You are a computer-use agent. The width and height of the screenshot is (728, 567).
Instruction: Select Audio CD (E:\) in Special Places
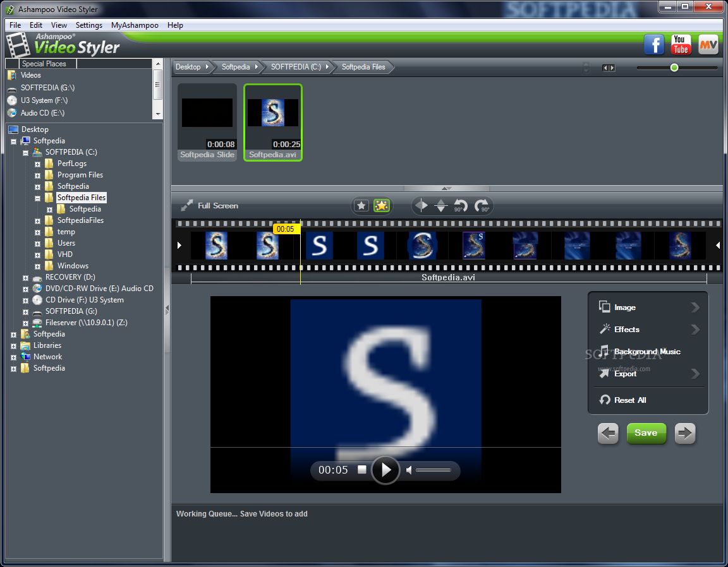(42, 113)
